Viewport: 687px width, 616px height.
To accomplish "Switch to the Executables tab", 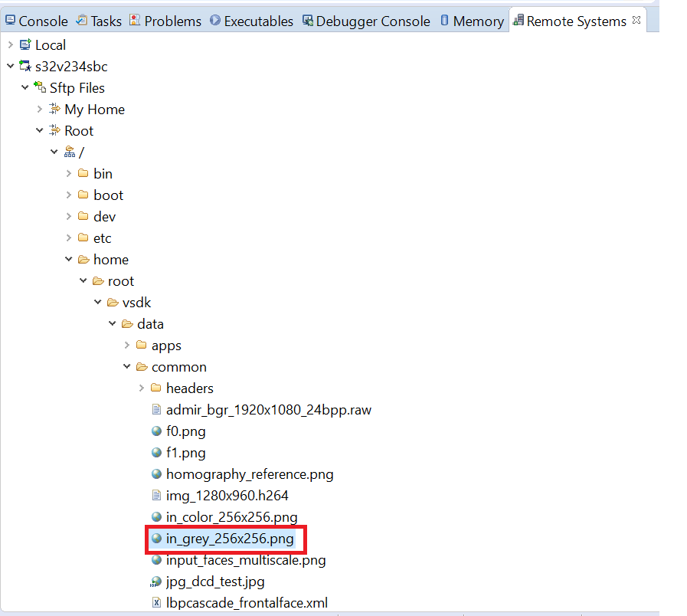I will [x=251, y=21].
